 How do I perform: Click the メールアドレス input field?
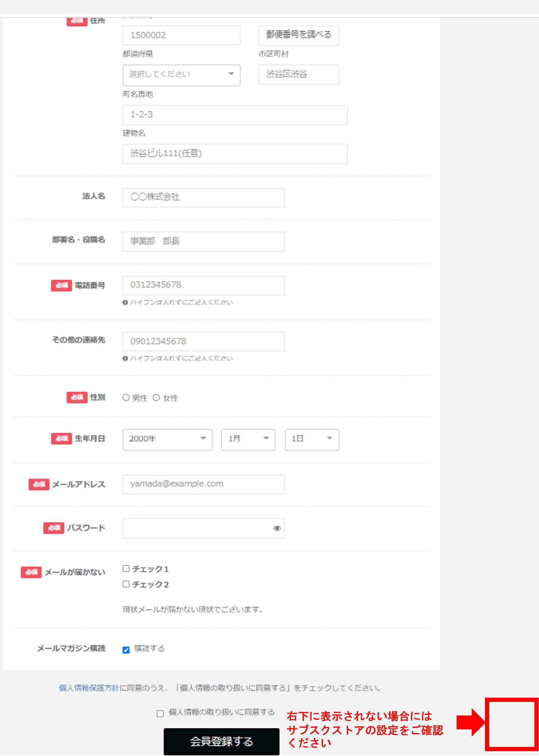click(203, 484)
